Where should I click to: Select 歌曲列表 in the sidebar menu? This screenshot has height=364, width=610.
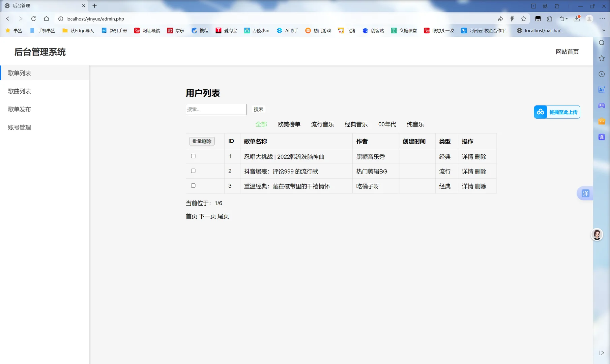(19, 91)
